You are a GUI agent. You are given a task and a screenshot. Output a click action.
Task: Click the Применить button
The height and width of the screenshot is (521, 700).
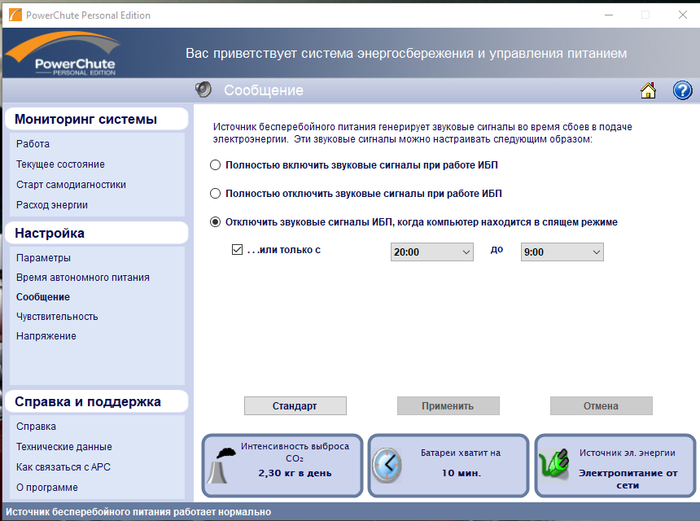pos(448,406)
